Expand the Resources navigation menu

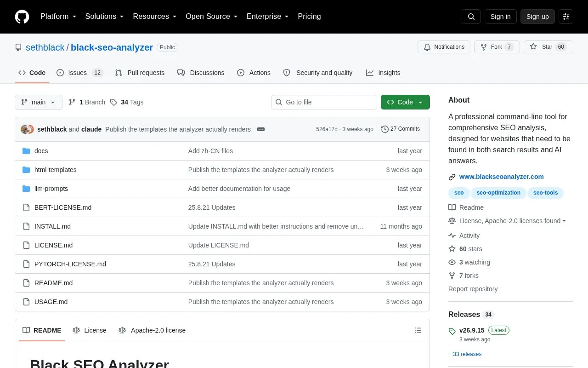coord(155,17)
